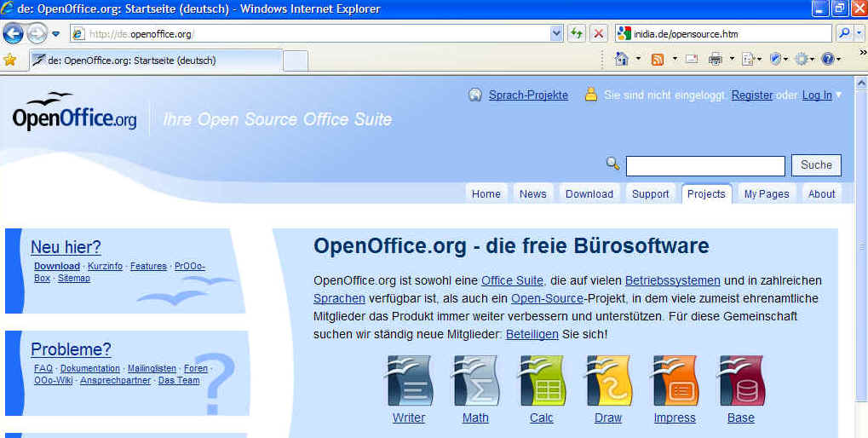The height and width of the screenshot is (438, 868).
Task: Click the Base database application icon
Action: (x=741, y=381)
